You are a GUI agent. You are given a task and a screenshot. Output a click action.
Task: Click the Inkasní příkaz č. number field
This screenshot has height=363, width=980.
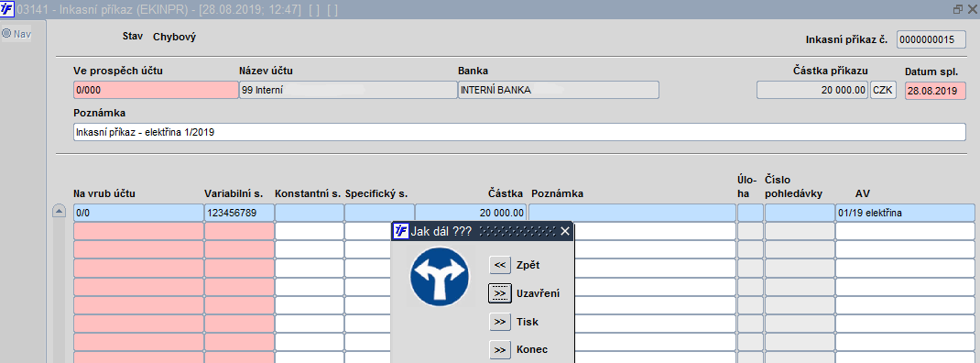(x=931, y=39)
